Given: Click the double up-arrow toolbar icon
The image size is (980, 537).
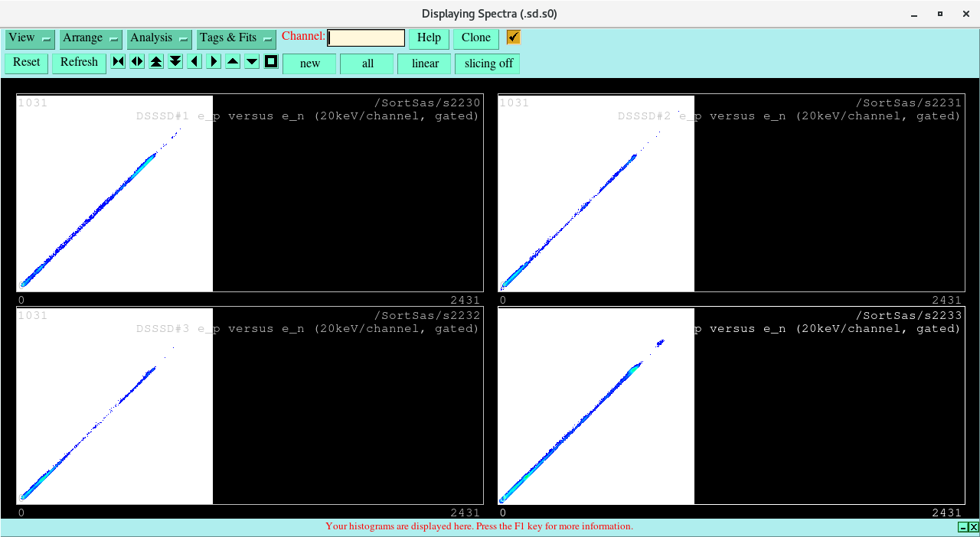Looking at the screenshot, I should [155, 61].
